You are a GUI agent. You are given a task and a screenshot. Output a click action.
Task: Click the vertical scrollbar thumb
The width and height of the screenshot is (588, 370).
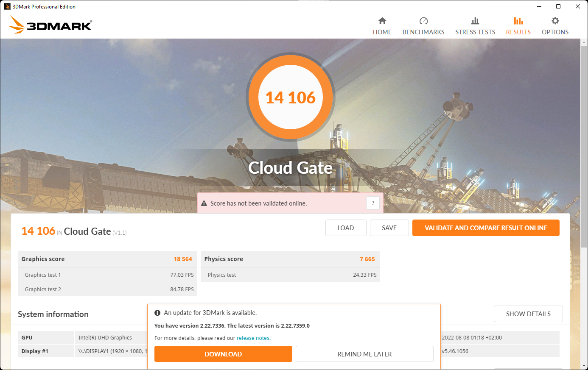coord(584,146)
